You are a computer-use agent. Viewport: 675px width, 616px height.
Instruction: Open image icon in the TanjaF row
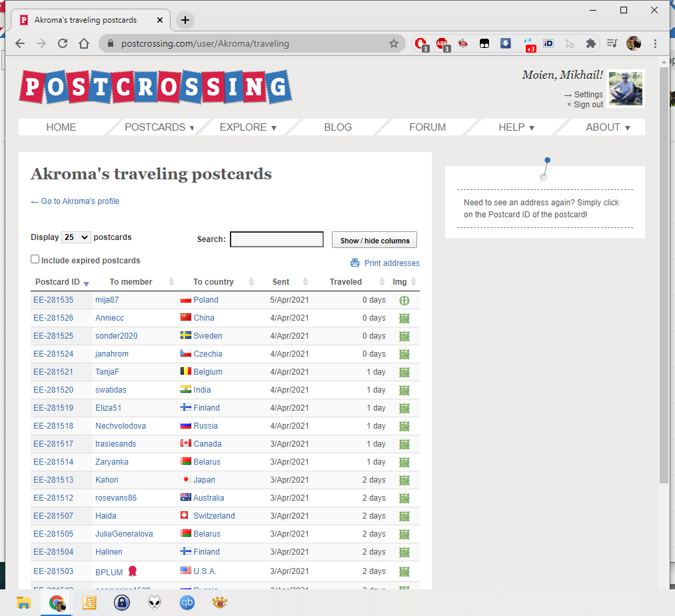[x=404, y=373]
